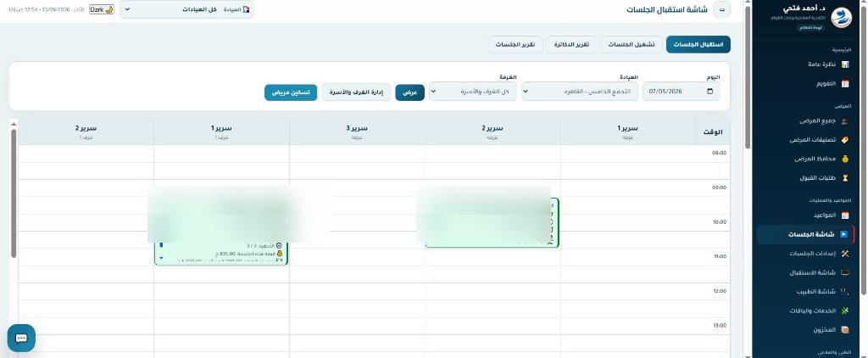
Task: Open the نظرة عامة overview chart icon
Action: click(845, 64)
